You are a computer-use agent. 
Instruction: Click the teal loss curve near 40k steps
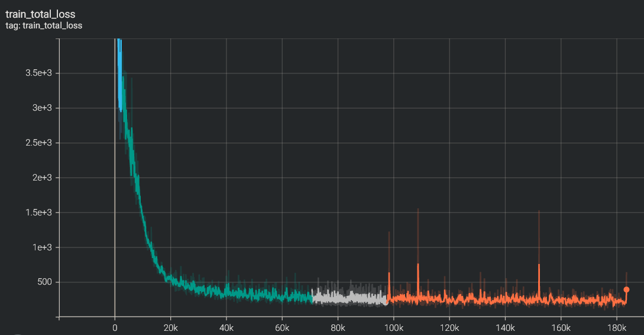226,292
